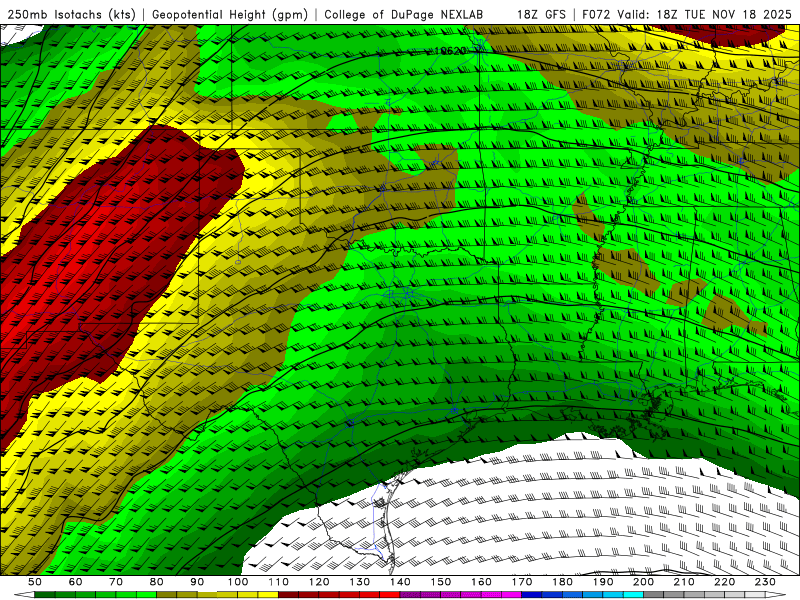800x600 pixels.
Task: Click the '160' legend value
Action: tap(481, 582)
